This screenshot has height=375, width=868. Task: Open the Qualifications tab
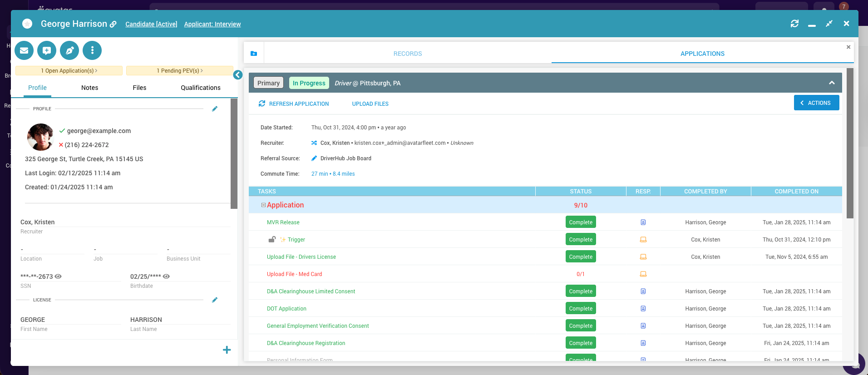click(x=200, y=88)
